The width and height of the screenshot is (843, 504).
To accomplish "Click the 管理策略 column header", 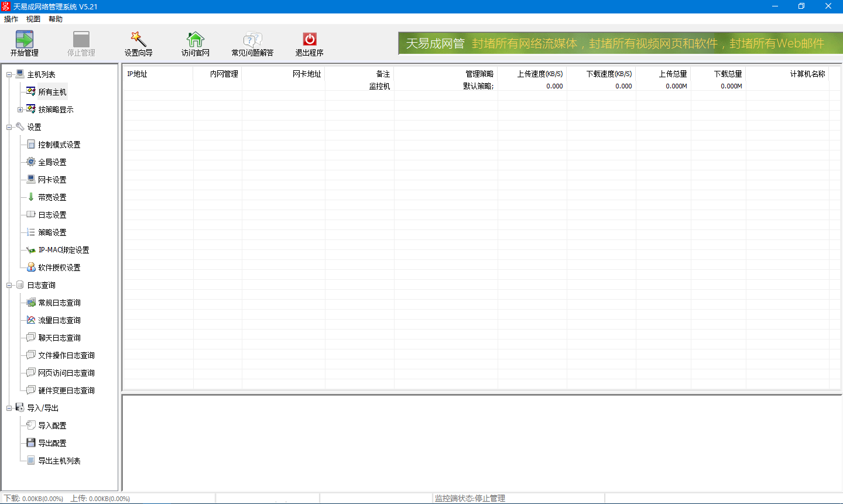I will coord(446,74).
